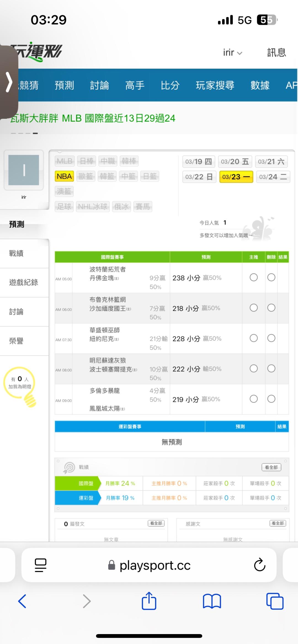Select 刪除 radio for 布魯克林籃網 game

pos(271,308)
